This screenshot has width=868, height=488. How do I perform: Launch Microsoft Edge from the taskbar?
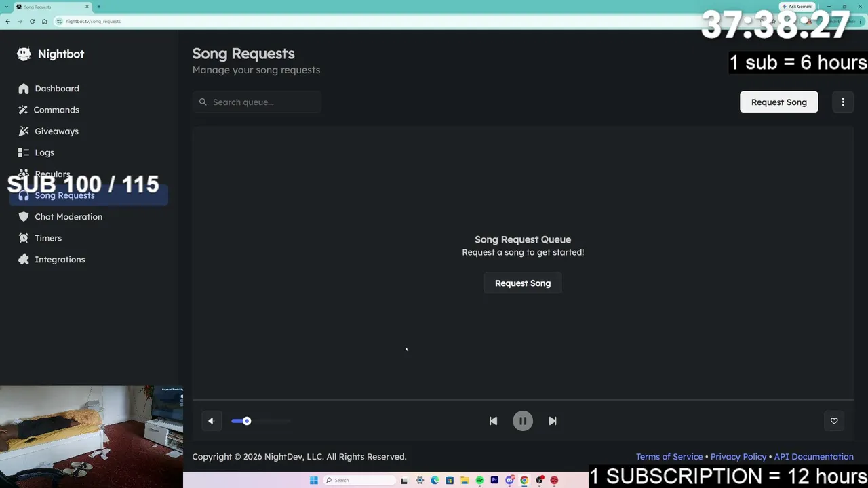pos(435,481)
